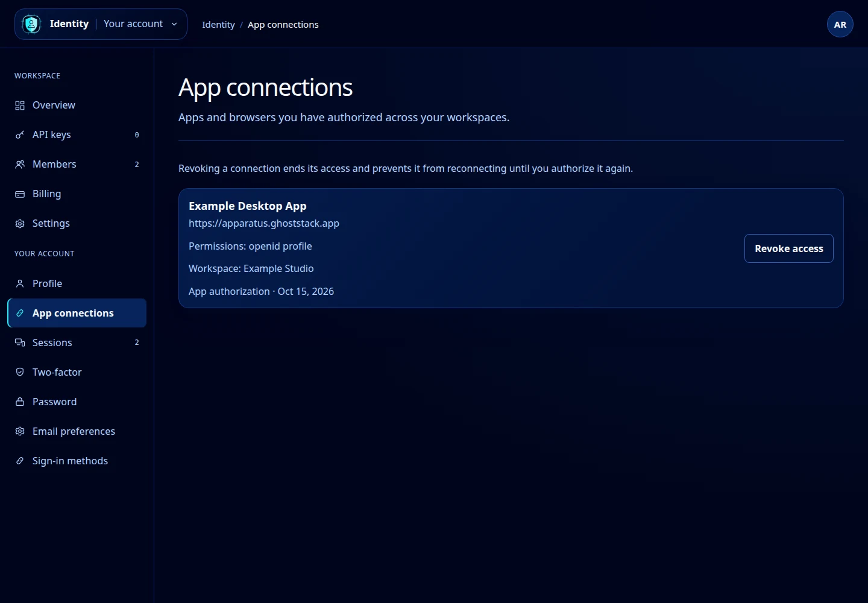Open Sign-in methods
868x603 pixels.
[x=77, y=461]
